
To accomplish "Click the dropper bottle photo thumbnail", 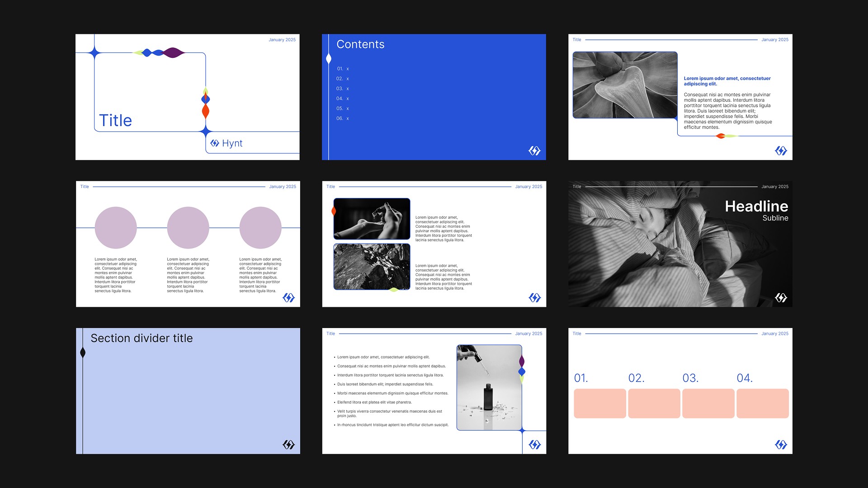I will pos(489,388).
